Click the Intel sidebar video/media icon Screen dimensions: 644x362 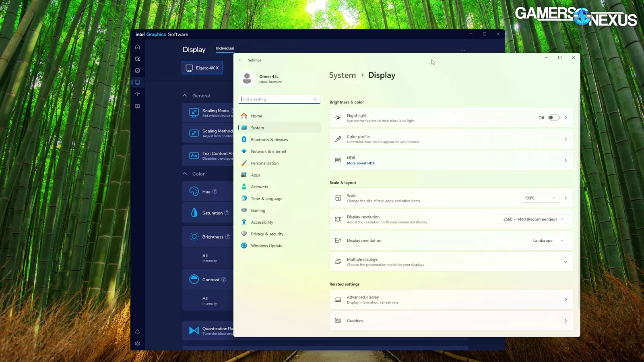(138, 106)
